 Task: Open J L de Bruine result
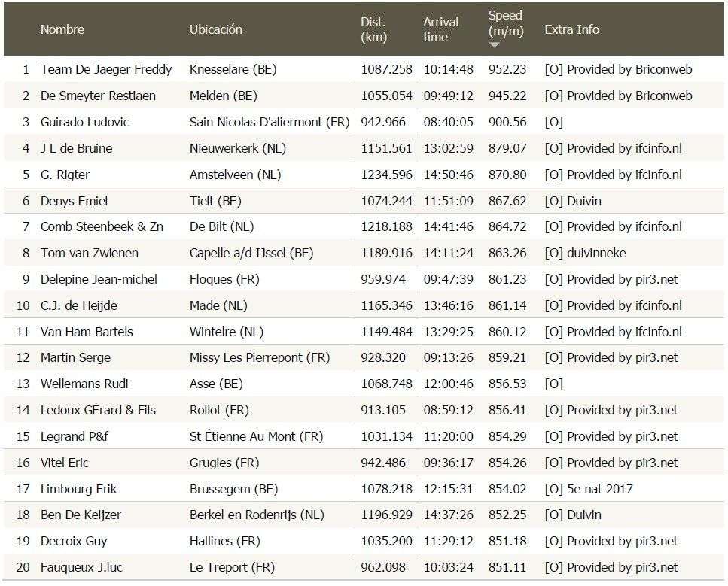coord(76,148)
